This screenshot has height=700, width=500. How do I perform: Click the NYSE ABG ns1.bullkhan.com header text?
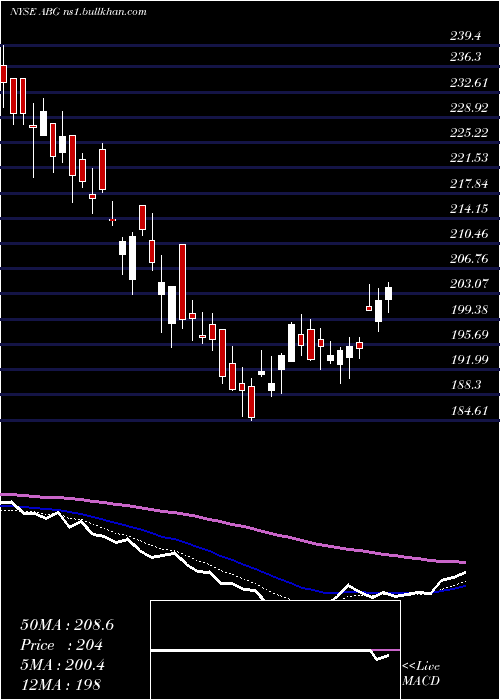(x=78, y=11)
